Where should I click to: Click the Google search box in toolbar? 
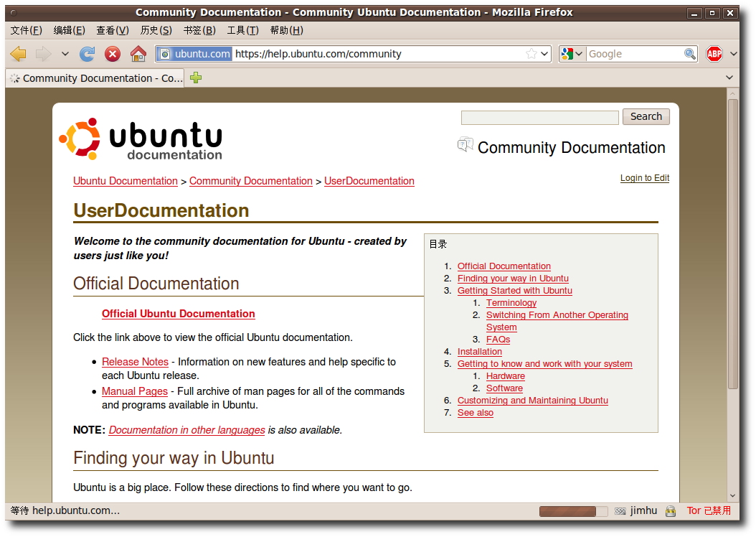[635, 54]
